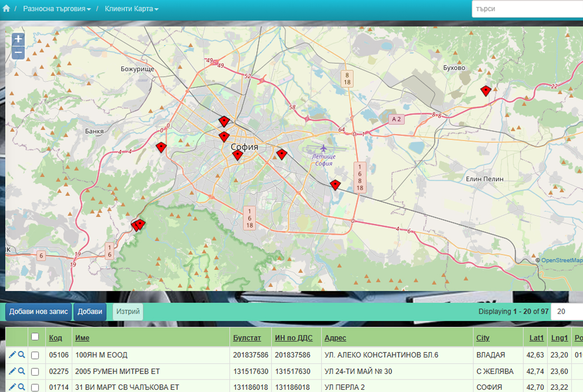Image resolution: width=583 pixels, height=392 pixels.
Task: Click the Добави нов запис button
Action: (x=39, y=312)
